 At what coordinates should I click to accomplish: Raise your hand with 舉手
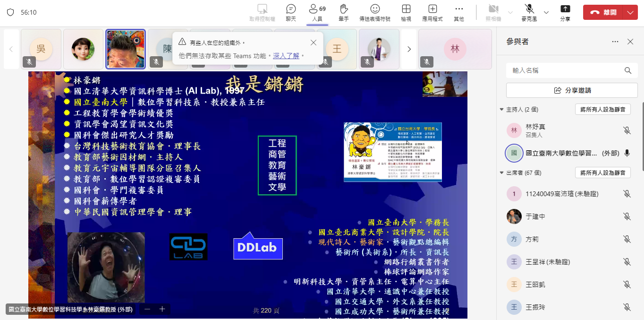pyautogui.click(x=344, y=12)
